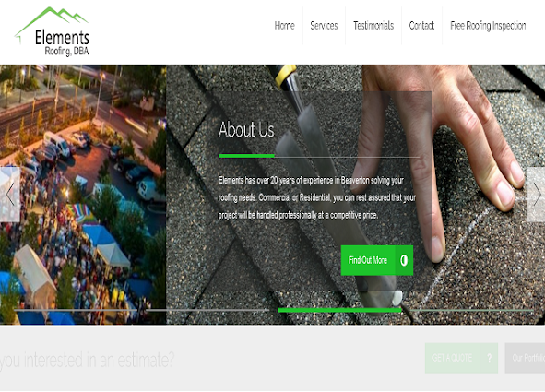Open the Home menu item
545x392 pixels.
(284, 26)
